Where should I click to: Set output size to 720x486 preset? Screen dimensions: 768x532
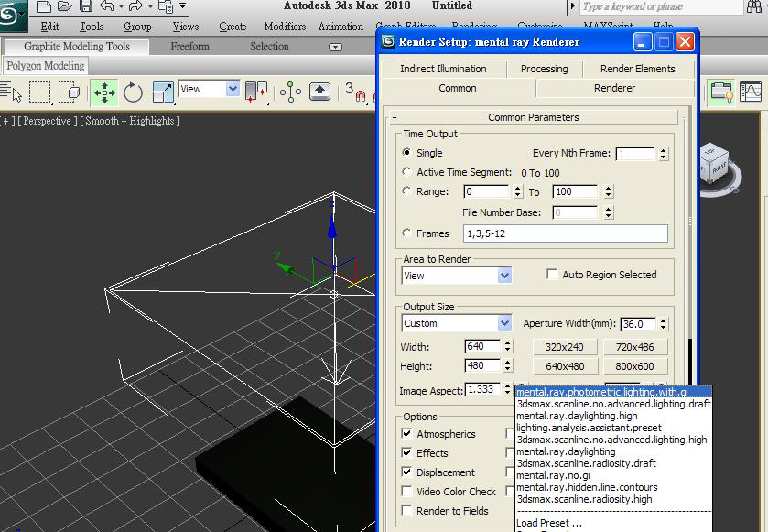pyautogui.click(x=634, y=347)
